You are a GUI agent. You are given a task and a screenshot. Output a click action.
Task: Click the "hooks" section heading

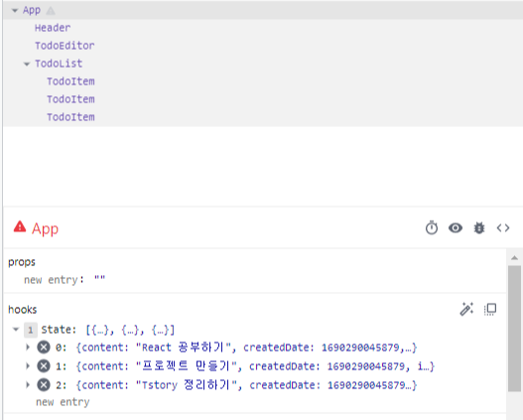pos(23,310)
